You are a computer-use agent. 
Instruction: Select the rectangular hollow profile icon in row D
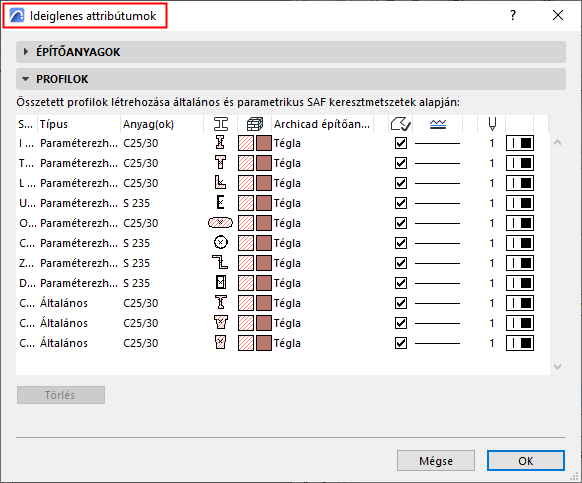[x=221, y=283]
